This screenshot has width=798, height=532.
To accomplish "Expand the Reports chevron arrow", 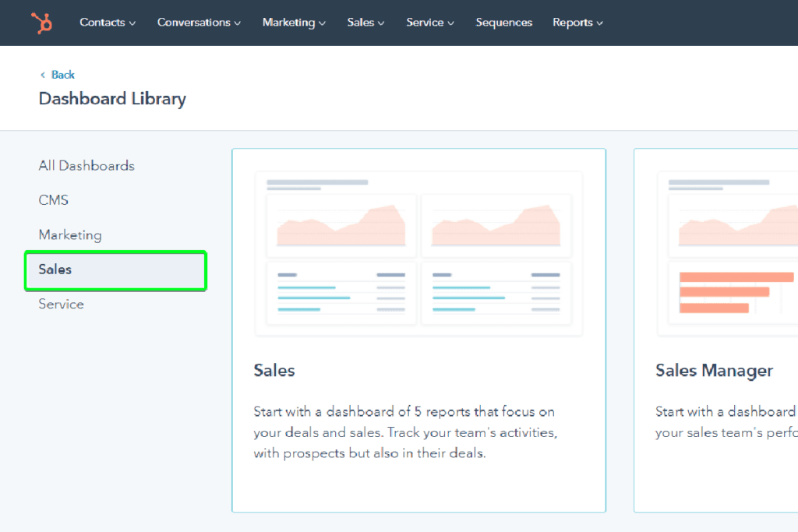I will (x=600, y=23).
